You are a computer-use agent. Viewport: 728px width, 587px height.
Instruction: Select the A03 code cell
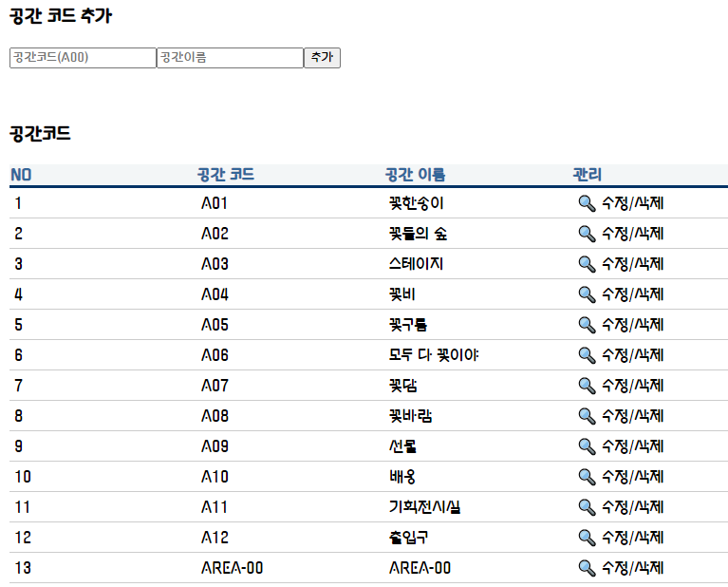click(215, 264)
